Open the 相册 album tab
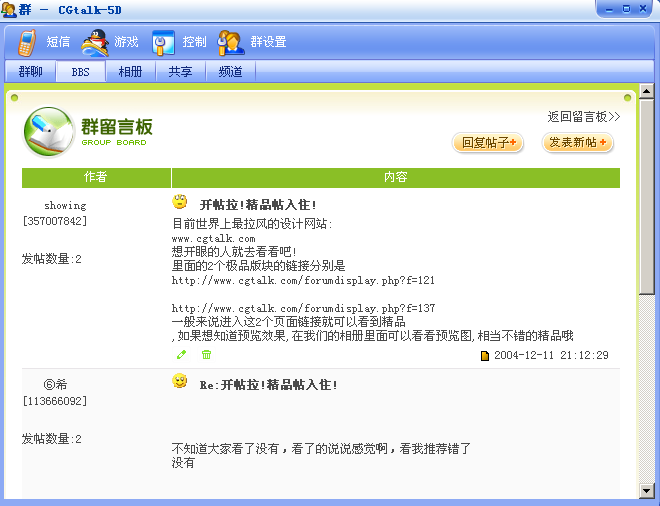 pyautogui.click(x=130, y=72)
